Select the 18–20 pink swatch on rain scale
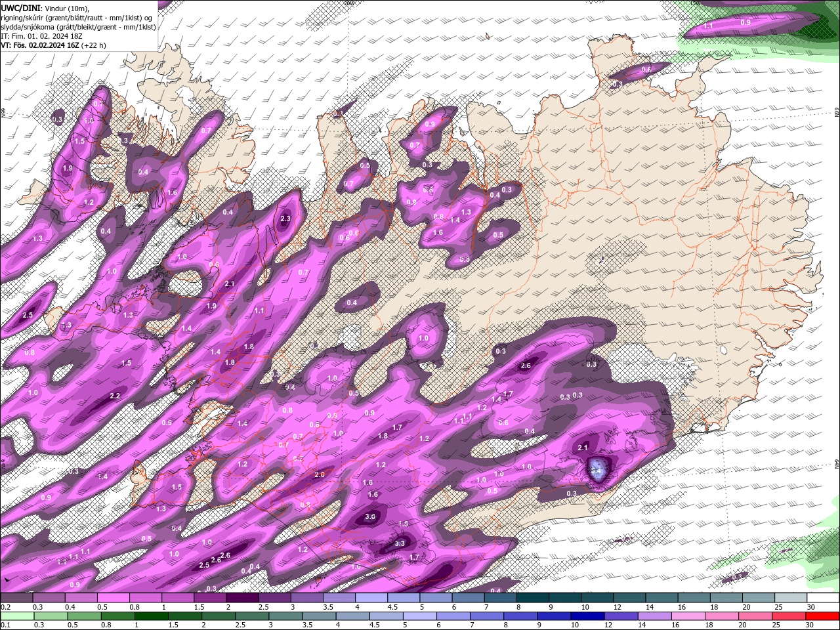The height and width of the screenshot is (630, 840). click(721, 616)
